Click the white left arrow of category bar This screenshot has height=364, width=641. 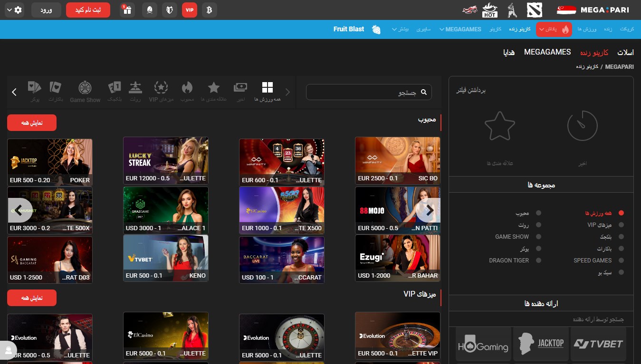pyautogui.click(x=14, y=92)
